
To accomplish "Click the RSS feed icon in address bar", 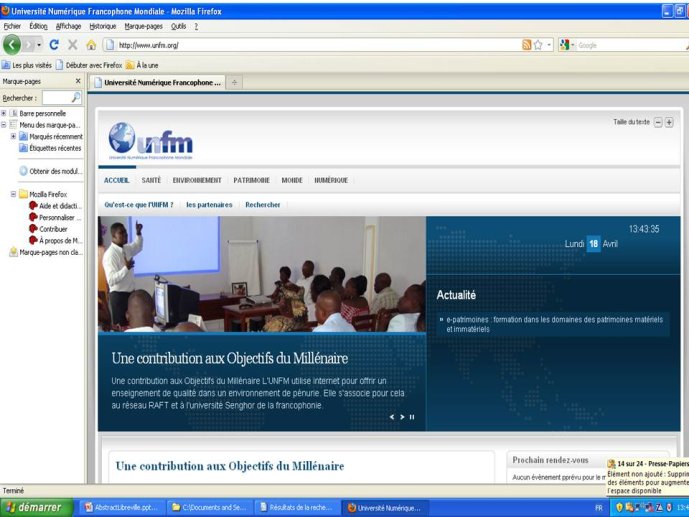I will (x=526, y=45).
